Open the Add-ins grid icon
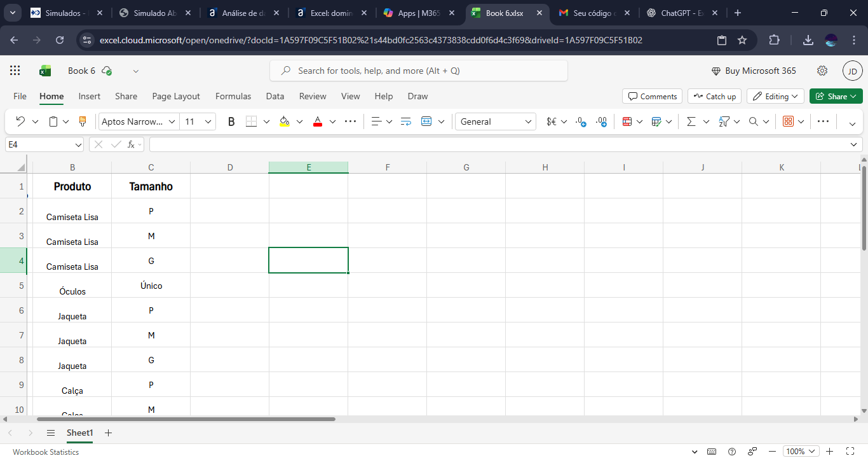 788,121
